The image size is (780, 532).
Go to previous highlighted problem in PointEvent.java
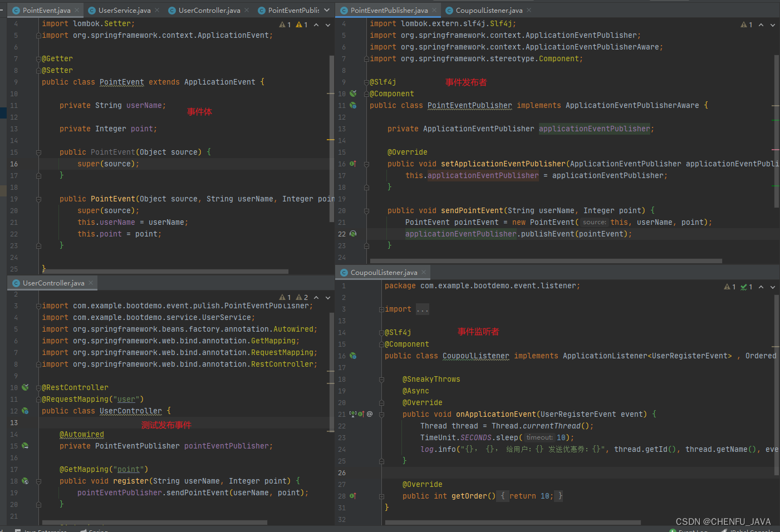[316, 24]
